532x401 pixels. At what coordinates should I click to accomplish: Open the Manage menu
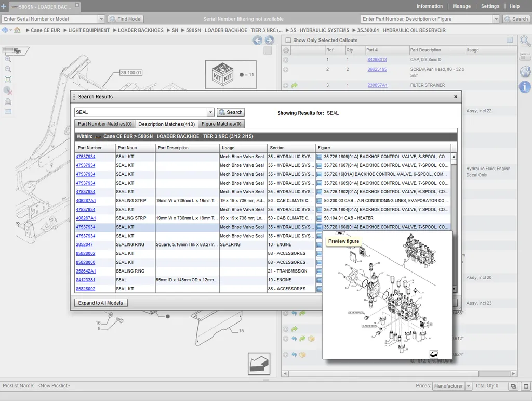461,6
